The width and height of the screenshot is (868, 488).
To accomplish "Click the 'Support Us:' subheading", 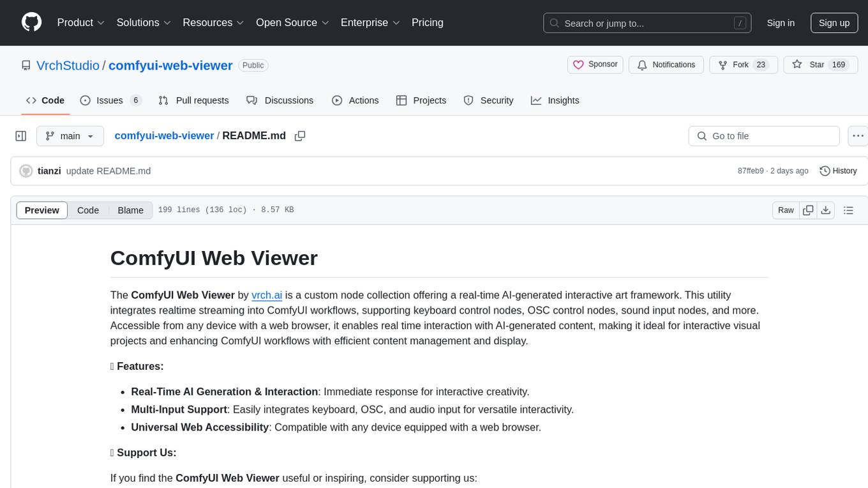I will coord(144,452).
